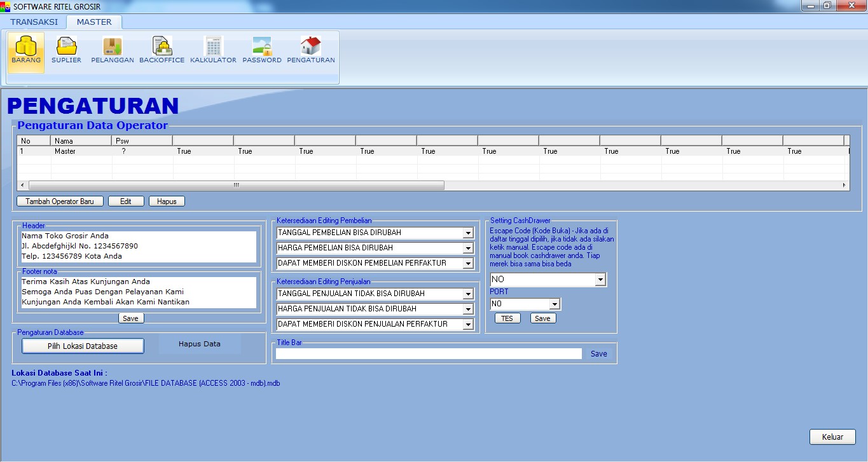Expand DAPAT MEMBERI DISKON PENJUALAN PERFAKTUR dropdown
This screenshot has width=868, height=462.
coord(468,324)
